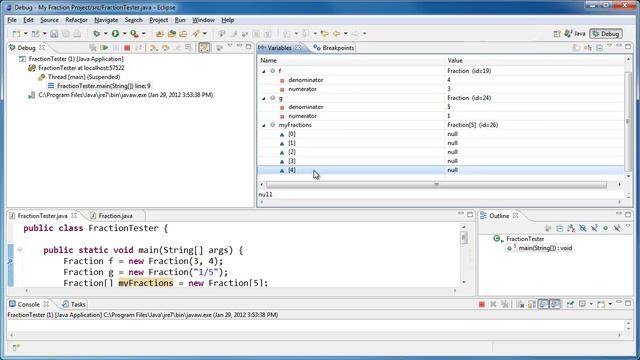Open the External Tools dropdown arrow
This screenshot has height=360, width=640.
click(144, 33)
